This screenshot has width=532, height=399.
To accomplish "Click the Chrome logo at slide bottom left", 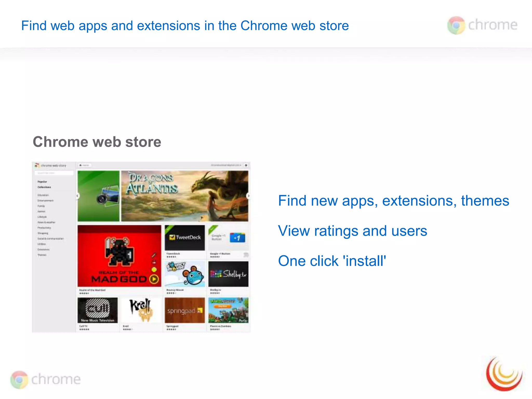I will click(x=45, y=380).
